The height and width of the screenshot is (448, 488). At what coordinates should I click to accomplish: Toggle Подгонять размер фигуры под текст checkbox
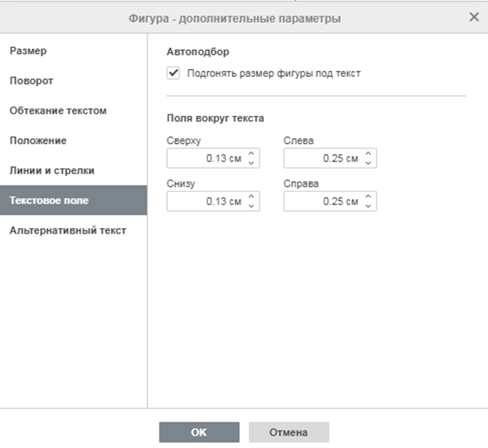point(173,73)
